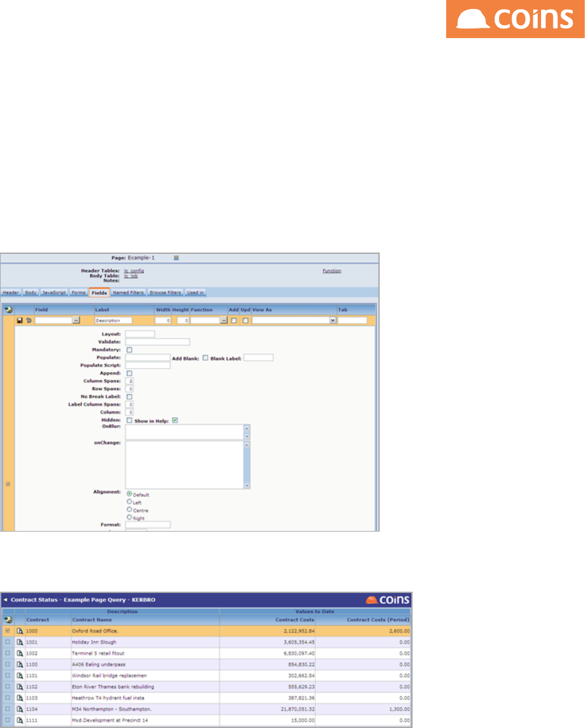Tick the row checkbox for contract 1104
Viewport: 585px width, 728px height.
7,709
